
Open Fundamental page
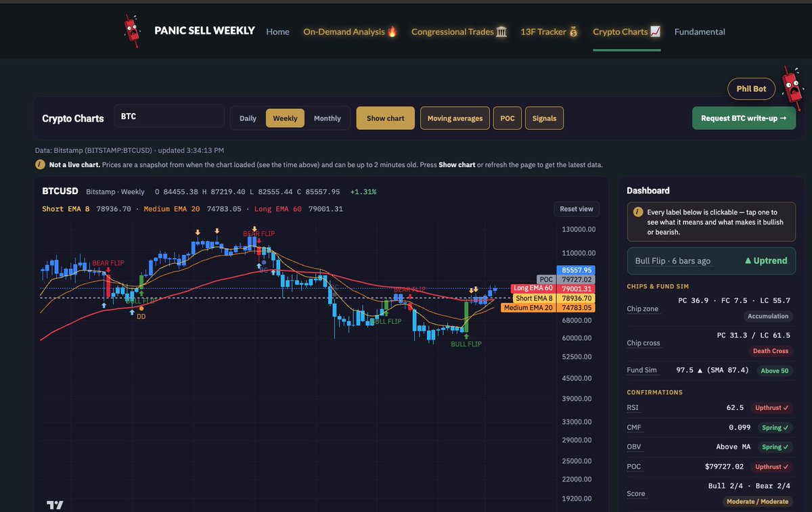coord(700,31)
